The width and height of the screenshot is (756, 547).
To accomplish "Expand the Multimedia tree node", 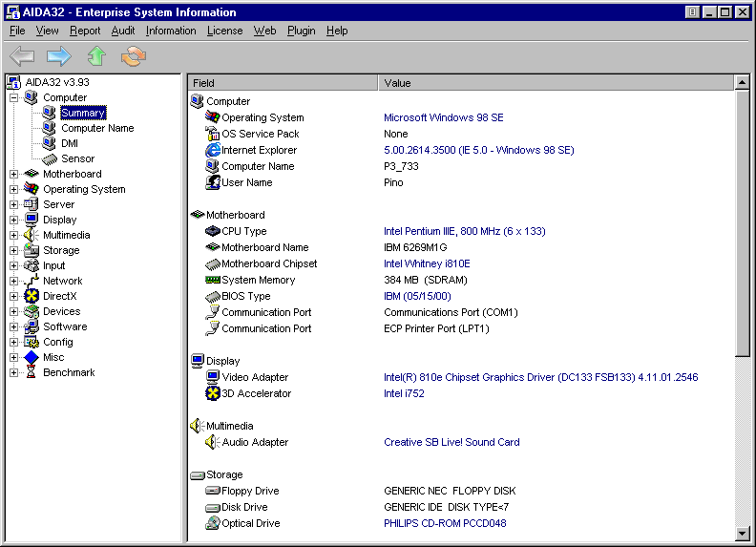I will 14,235.
